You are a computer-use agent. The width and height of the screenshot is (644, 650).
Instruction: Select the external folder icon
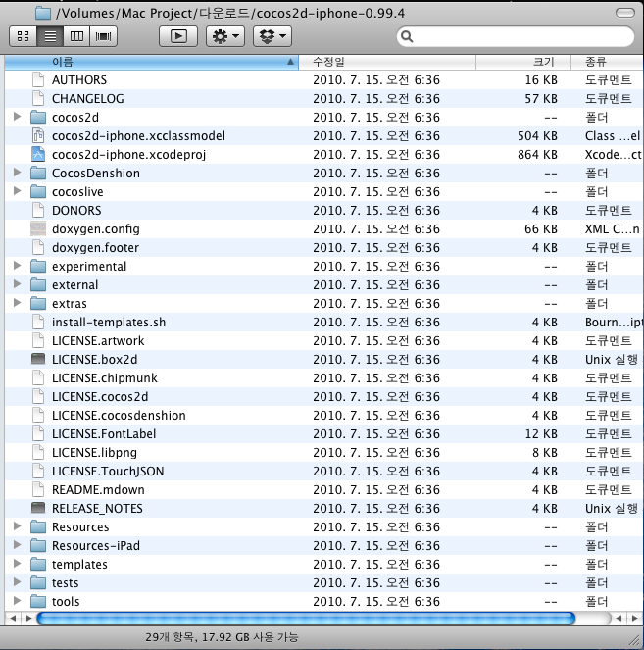(38, 284)
